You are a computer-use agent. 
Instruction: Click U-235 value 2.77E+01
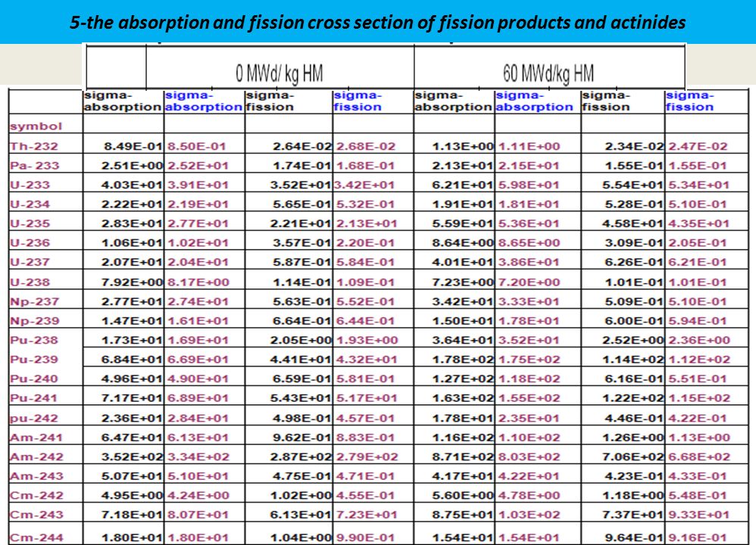tap(198, 223)
